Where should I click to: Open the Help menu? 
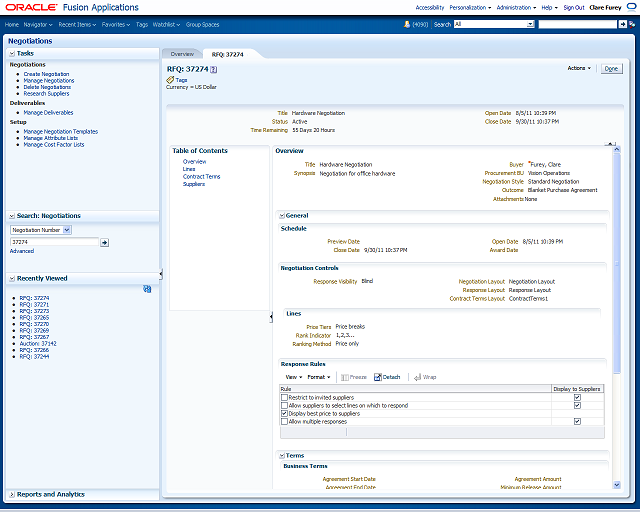pyautogui.click(x=549, y=7)
